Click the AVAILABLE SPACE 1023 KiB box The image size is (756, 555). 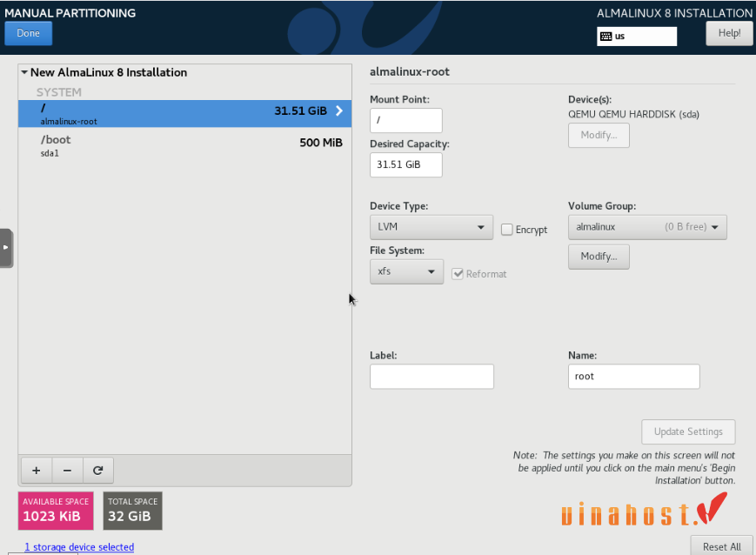56,511
